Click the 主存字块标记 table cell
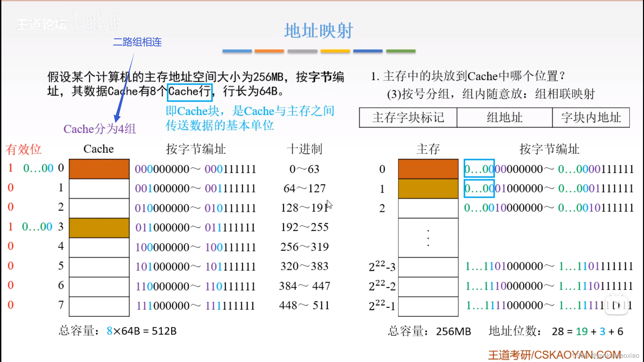This screenshot has width=644, height=362. click(x=408, y=118)
